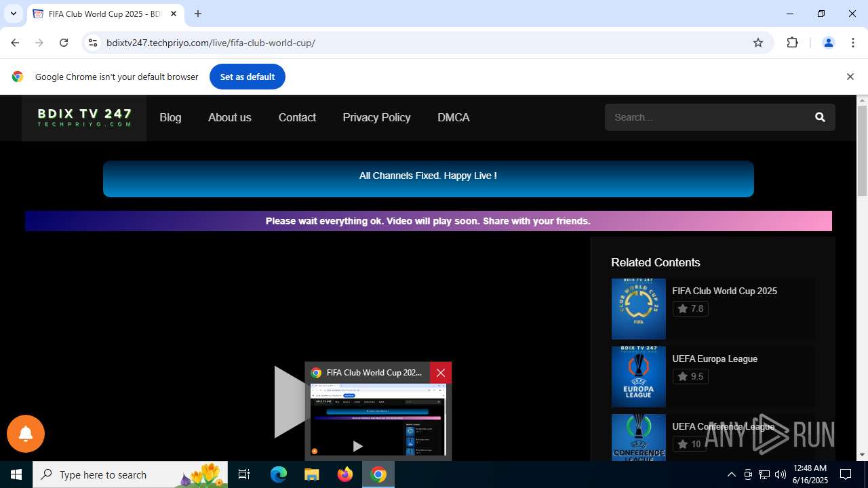Close the FIFA Club World Cup tab
The image size is (868, 488).
tap(174, 14)
